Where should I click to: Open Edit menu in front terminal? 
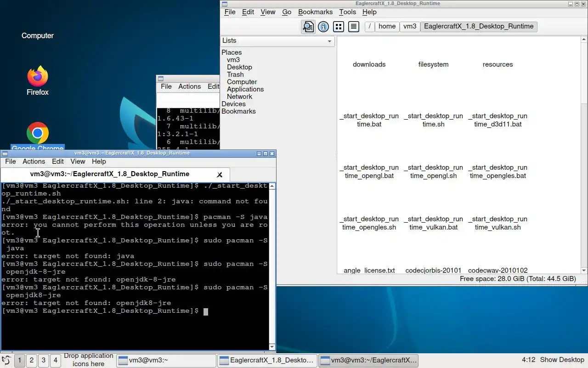[58, 161]
